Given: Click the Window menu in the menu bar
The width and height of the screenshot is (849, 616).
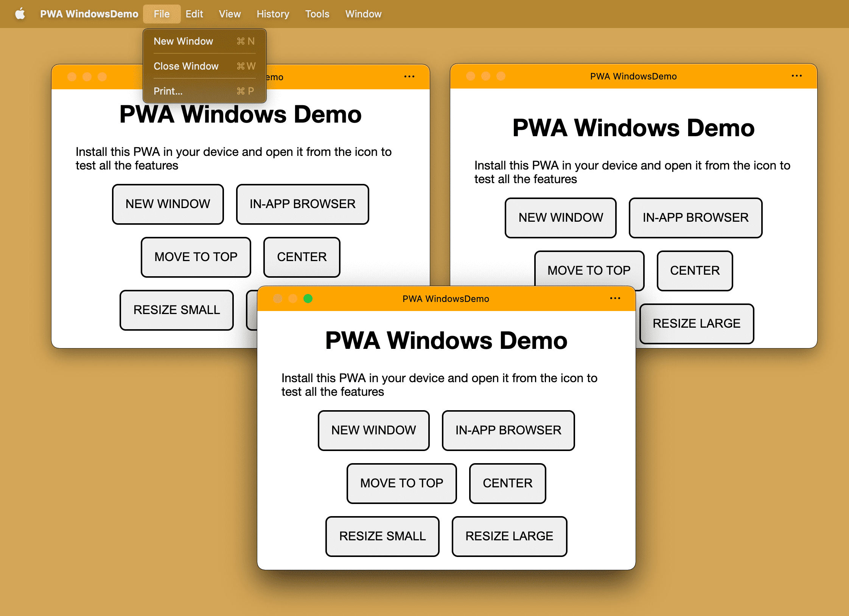Looking at the screenshot, I should (x=363, y=13).
